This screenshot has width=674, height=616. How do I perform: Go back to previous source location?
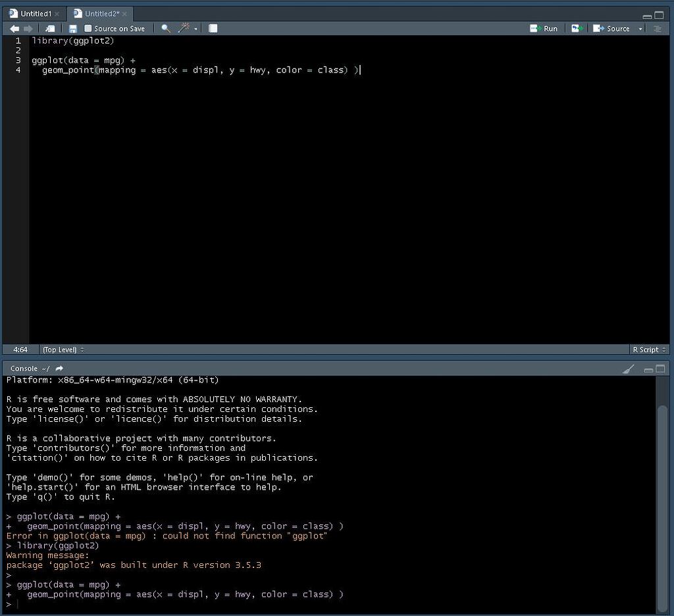coord(14,29)
